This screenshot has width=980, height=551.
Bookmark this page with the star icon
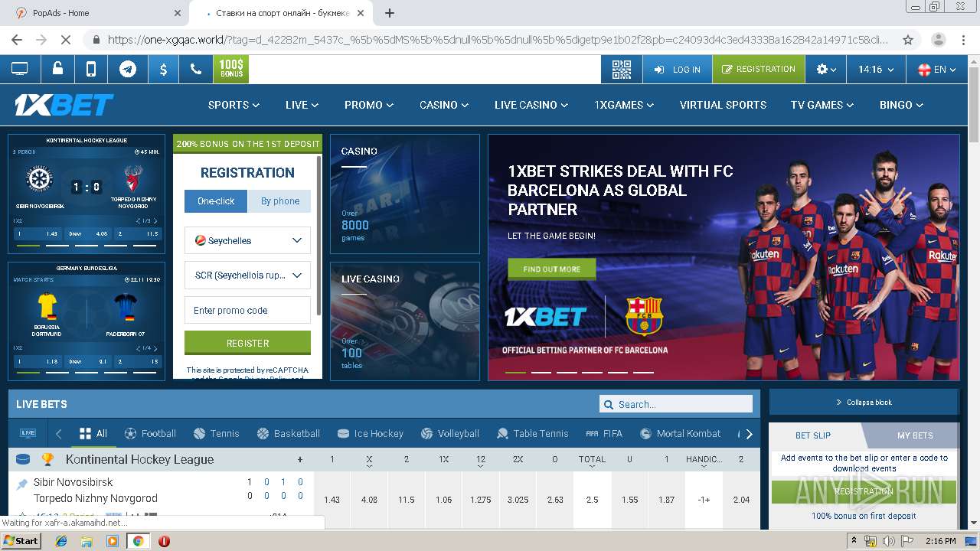tap(908, 40)
